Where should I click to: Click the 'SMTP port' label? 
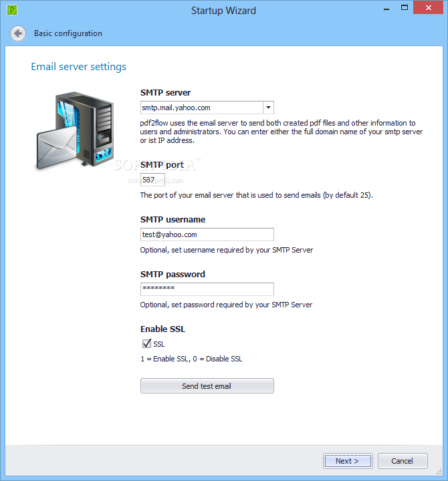coord(162,165)
